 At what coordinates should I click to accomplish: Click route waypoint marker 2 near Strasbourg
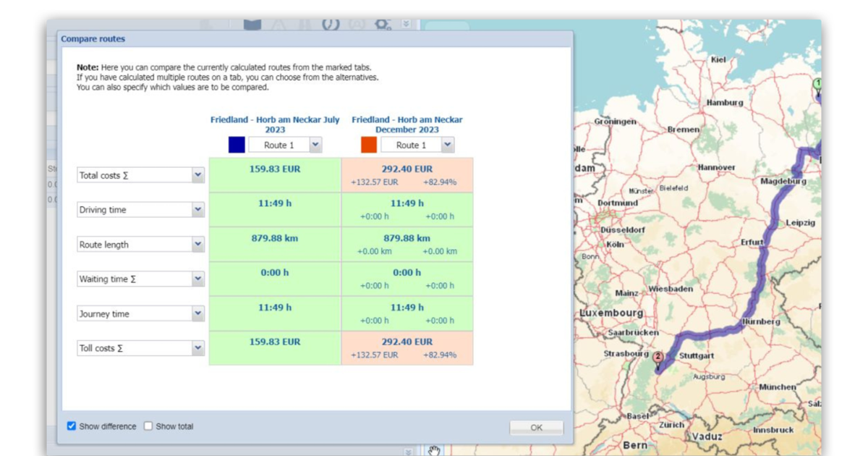pyautogui.click(x=658, y=356)
